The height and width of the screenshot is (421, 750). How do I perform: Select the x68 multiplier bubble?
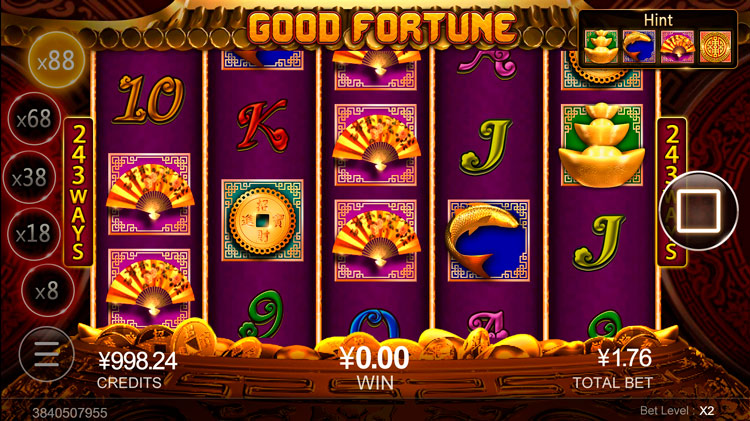33,119
